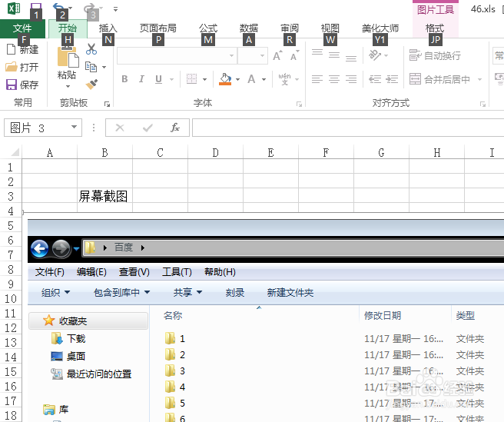Screen dimensions: 504x422
Task: Click 合并后居中 merge and center
Action: pos(439,79)
